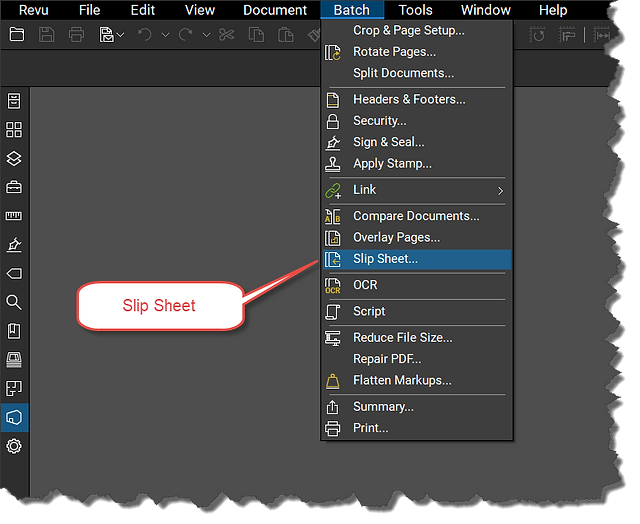Open the Settings gear icon

14,446
